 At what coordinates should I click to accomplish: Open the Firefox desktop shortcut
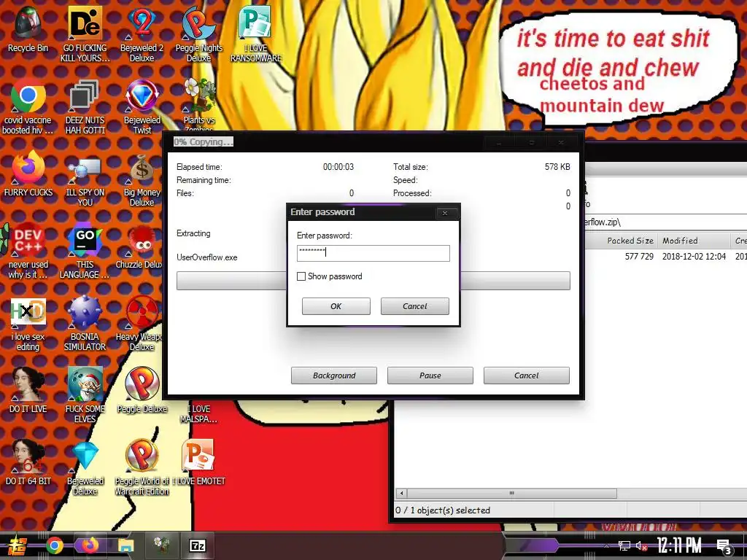click(x=28, y=172)
